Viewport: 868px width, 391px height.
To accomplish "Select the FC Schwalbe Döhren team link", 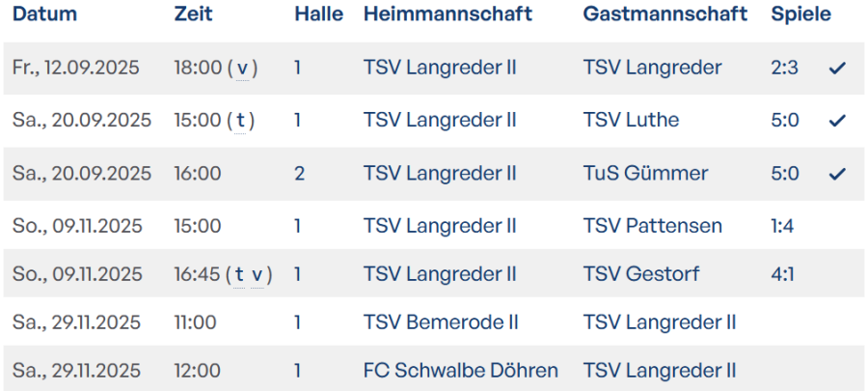I will 460,371.
